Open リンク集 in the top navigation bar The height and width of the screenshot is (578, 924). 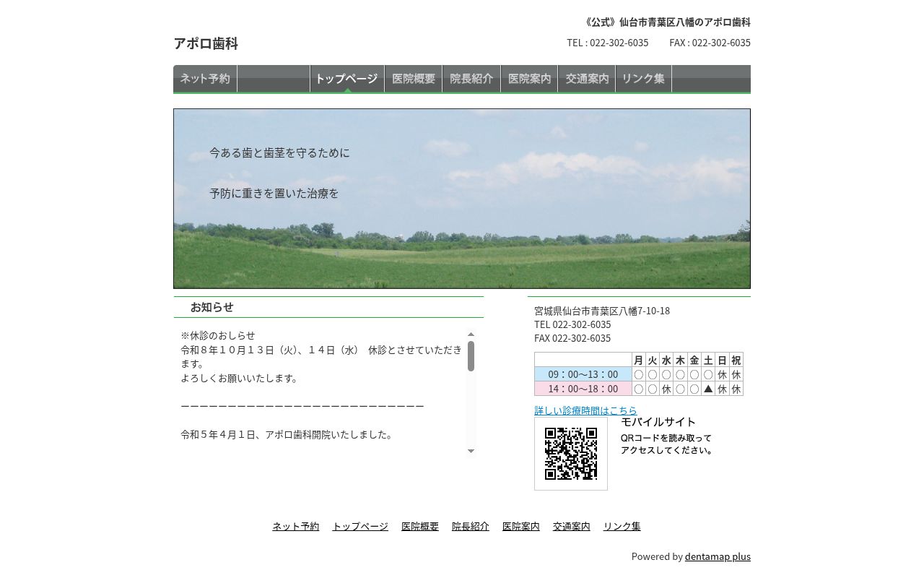[643, 79]
